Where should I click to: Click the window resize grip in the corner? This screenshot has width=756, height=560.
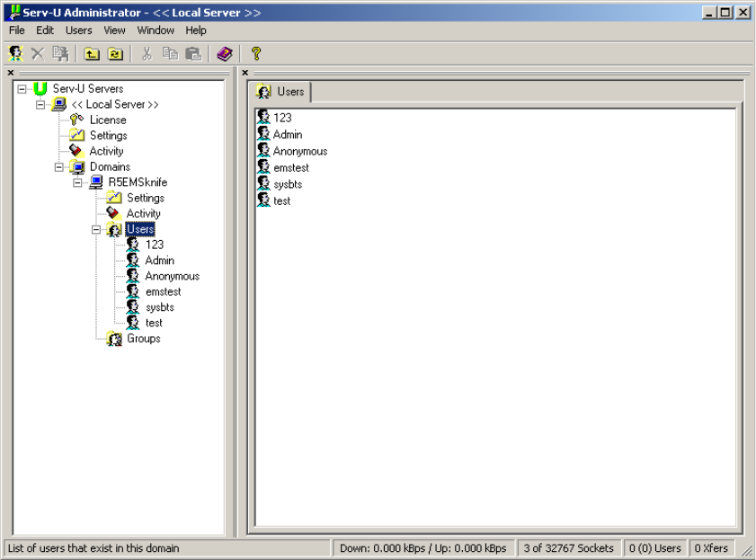[x=747, y=551]
